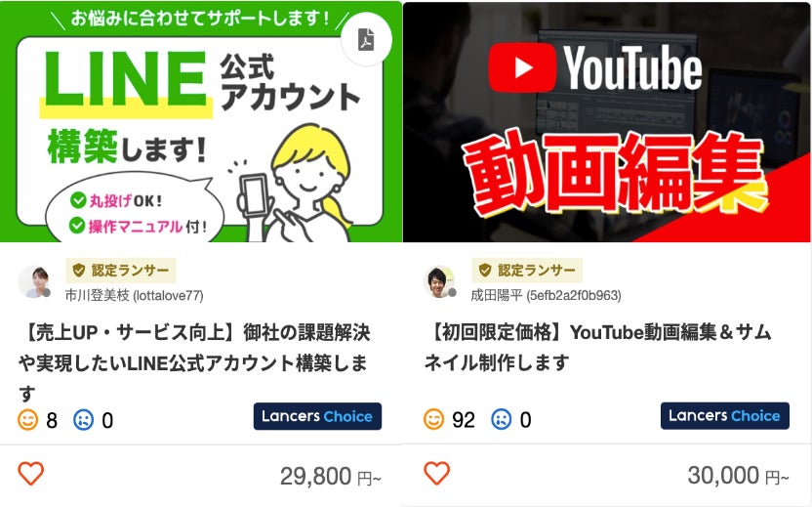Click Lancers Choice badge on LINE card
Viewport: 812px width, 507px height.
(x=317, y=416)
